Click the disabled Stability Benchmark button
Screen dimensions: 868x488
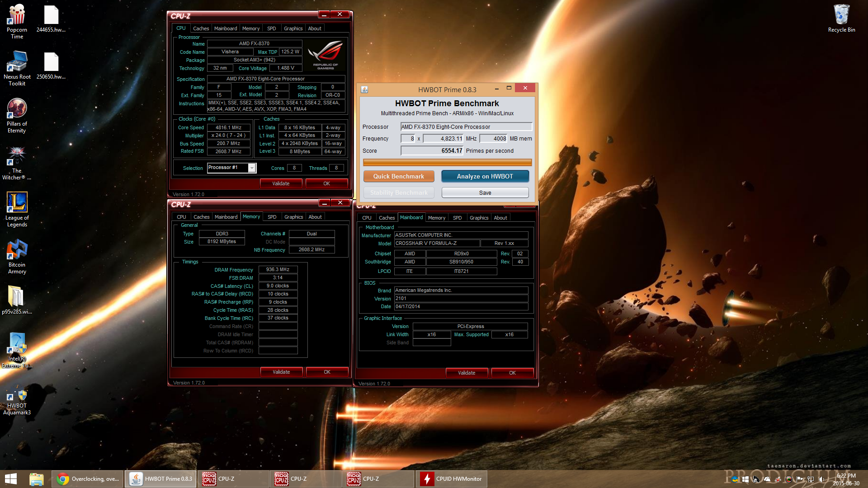(399, 192)
